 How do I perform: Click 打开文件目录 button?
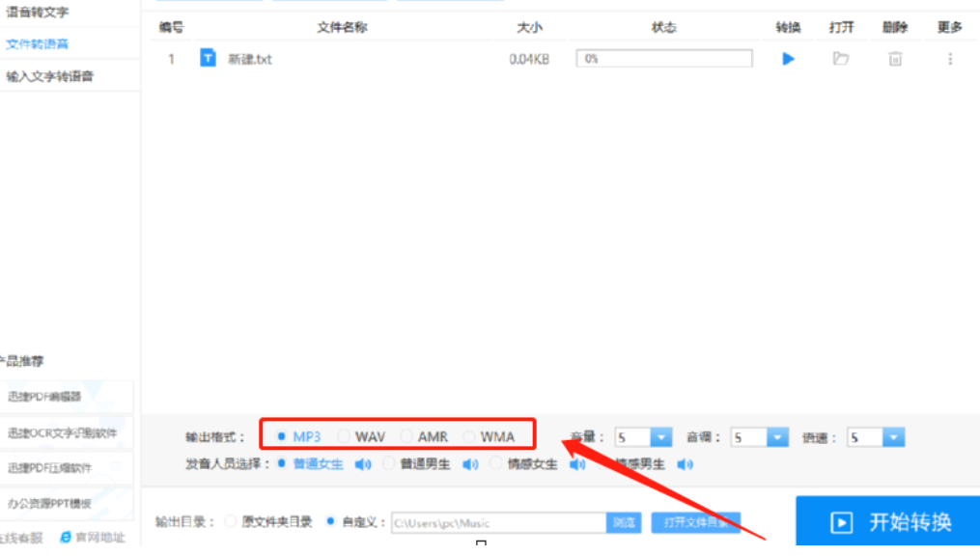click(695, 522)
